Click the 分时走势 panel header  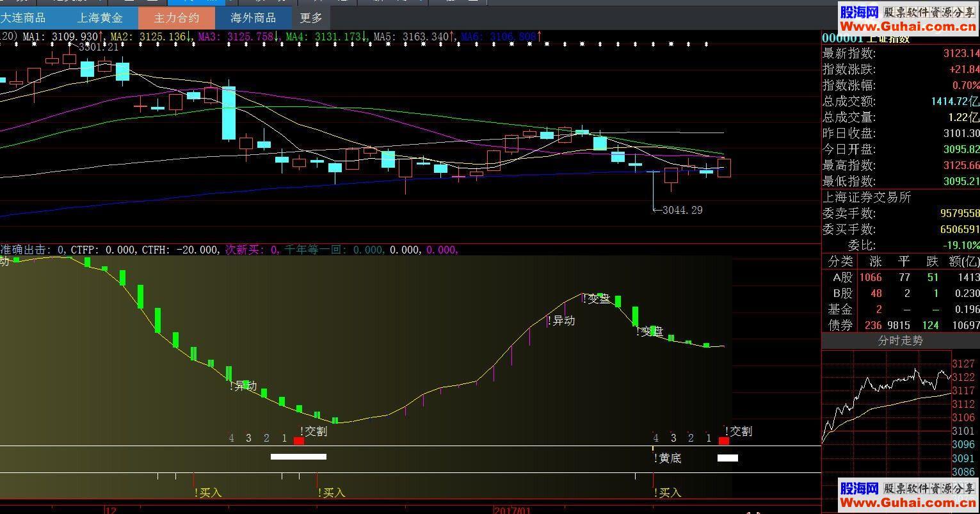coord(900,341)
